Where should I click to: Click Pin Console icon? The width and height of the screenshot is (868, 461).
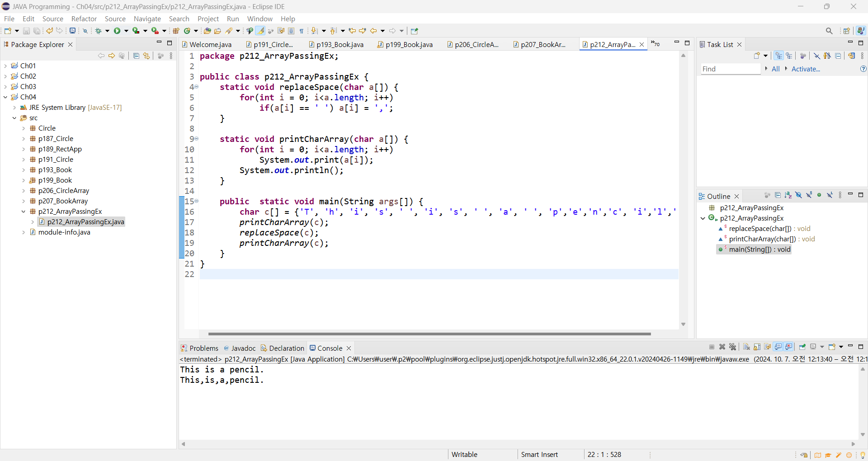coord(802,347)
